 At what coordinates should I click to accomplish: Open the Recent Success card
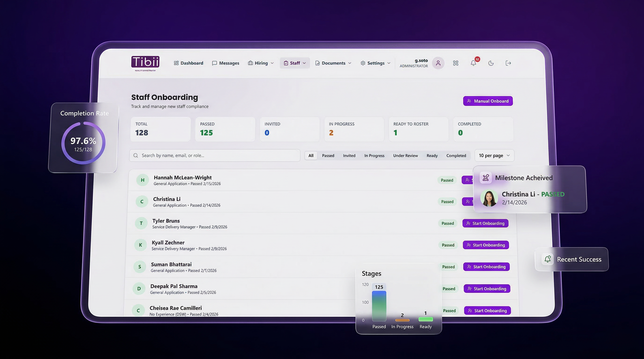pyautogui.click(x=571, y=259)
